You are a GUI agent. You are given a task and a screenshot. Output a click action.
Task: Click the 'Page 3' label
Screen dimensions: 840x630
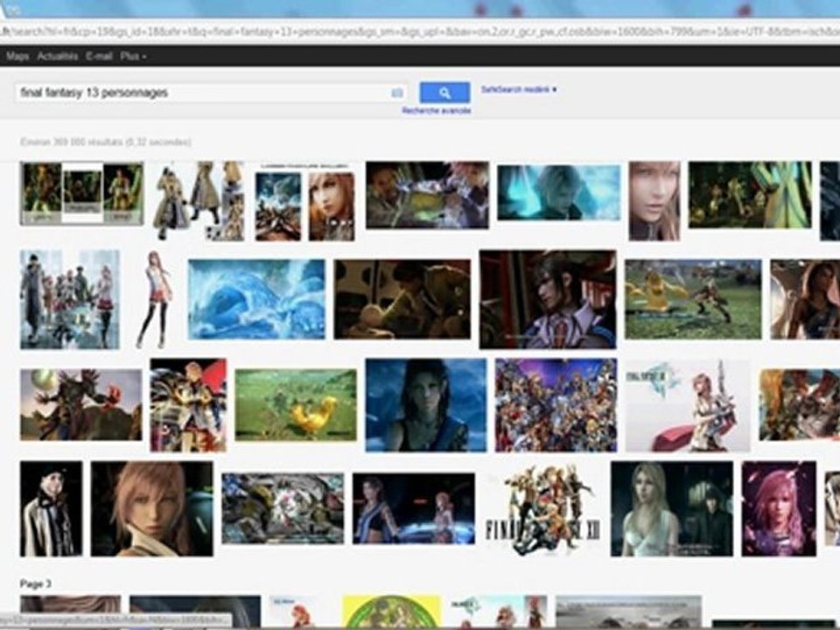click(x=35, y=584)
